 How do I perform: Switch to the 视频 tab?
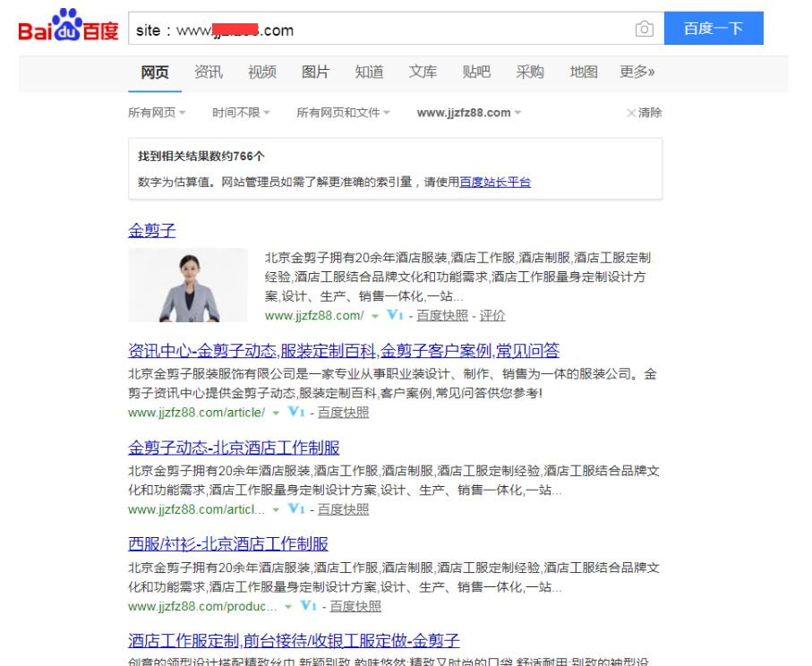(262, 73)
